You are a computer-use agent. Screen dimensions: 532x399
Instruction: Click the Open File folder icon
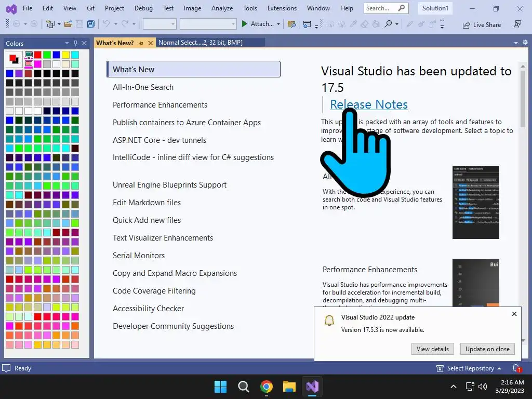[x=68, y=24]
